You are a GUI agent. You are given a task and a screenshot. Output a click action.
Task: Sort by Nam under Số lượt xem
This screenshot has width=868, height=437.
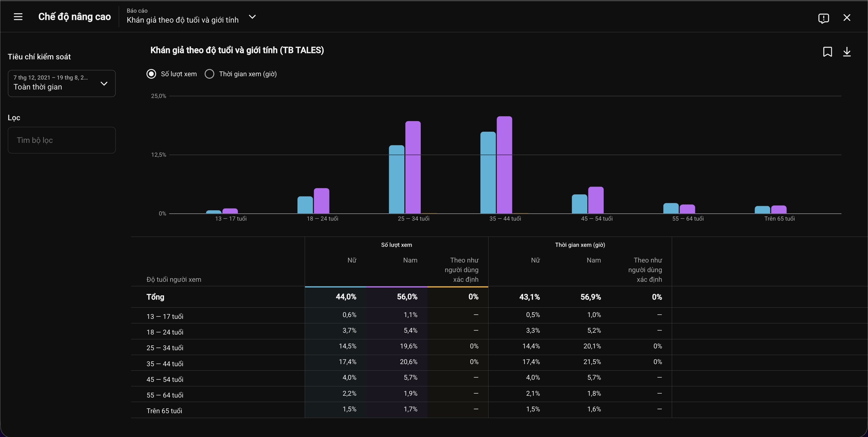(410, 260)
